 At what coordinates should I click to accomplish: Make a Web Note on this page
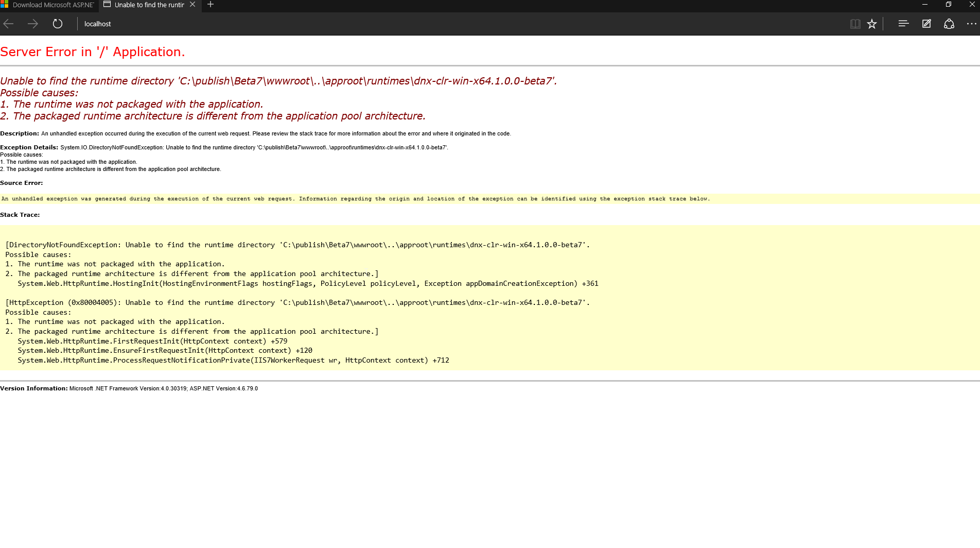pos(926,23)
